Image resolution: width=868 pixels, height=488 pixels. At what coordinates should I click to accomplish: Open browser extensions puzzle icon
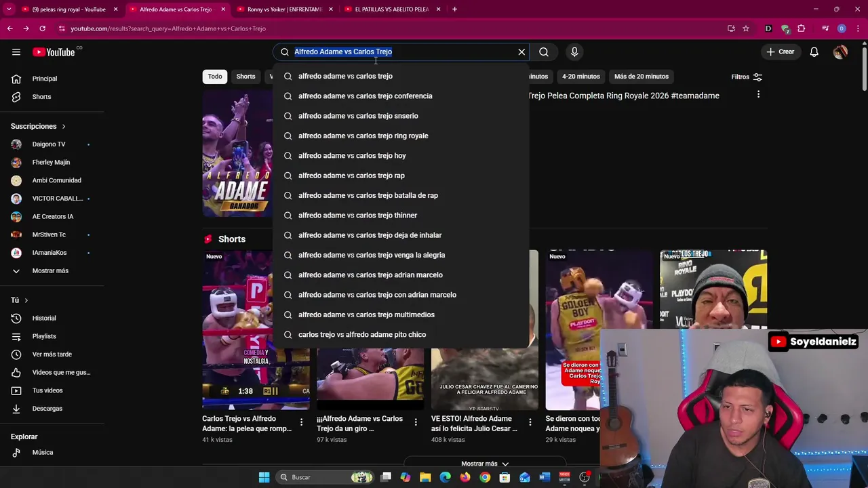(802, 28)
